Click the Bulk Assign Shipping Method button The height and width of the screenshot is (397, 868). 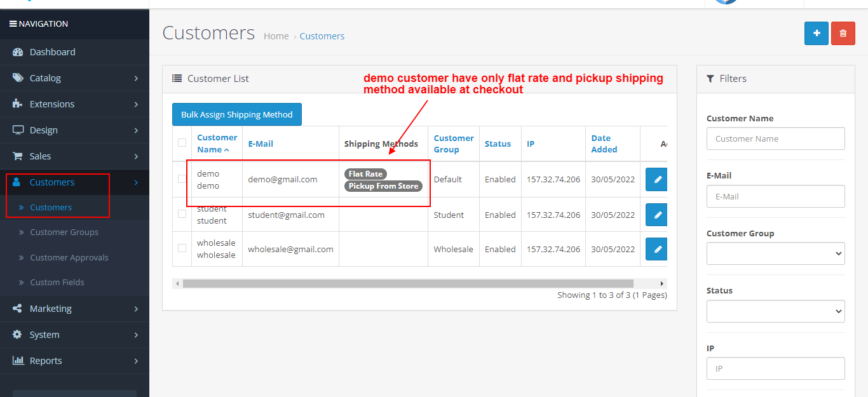coord(236,114)
